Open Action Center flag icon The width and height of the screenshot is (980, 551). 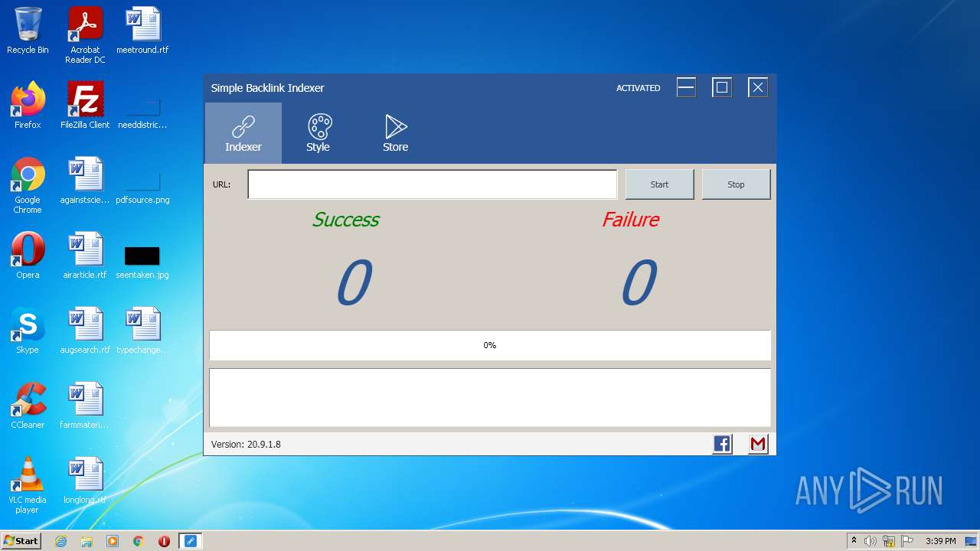[907, 541]
